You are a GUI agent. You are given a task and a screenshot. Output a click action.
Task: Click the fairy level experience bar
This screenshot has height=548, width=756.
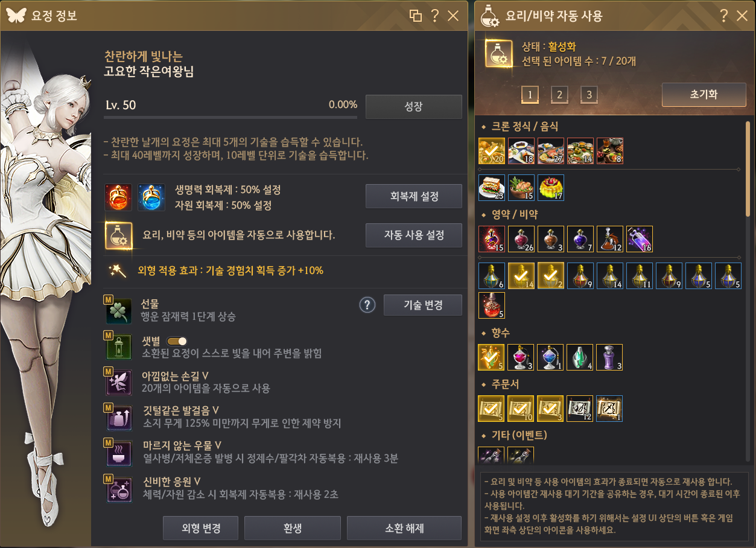[231, 117]
